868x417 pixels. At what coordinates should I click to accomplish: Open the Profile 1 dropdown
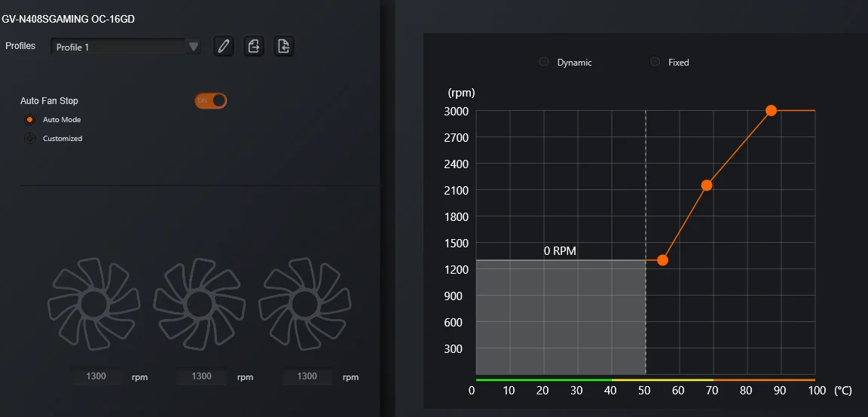[126, 47]
